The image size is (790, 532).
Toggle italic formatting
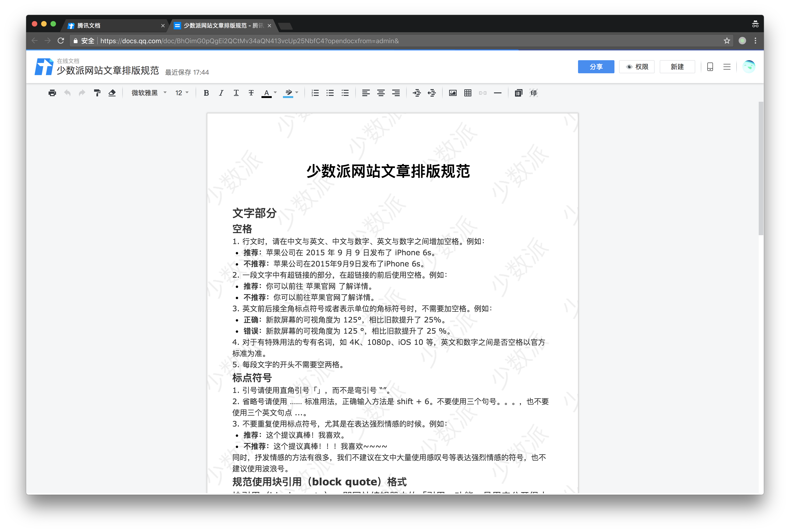click(221, 93)
